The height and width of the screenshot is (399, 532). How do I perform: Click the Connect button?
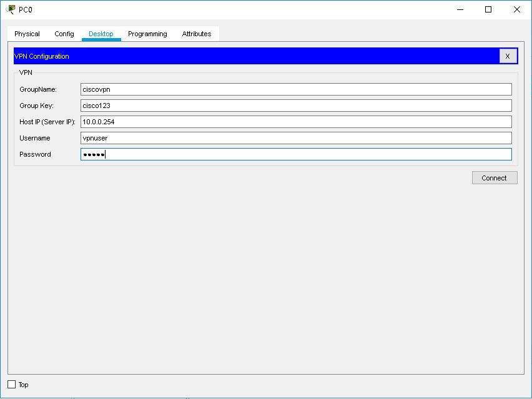[494, 177]
